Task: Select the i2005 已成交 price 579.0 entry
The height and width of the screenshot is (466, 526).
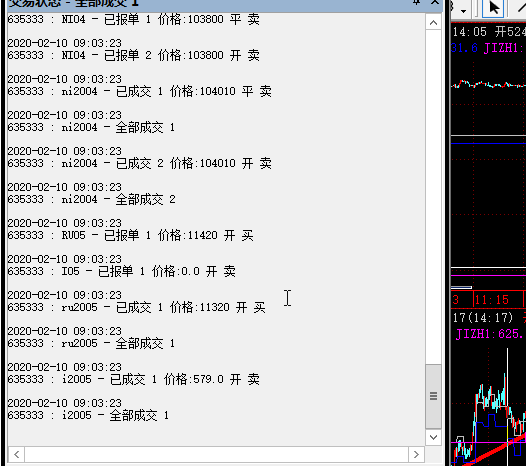Action: pos(134,379)
